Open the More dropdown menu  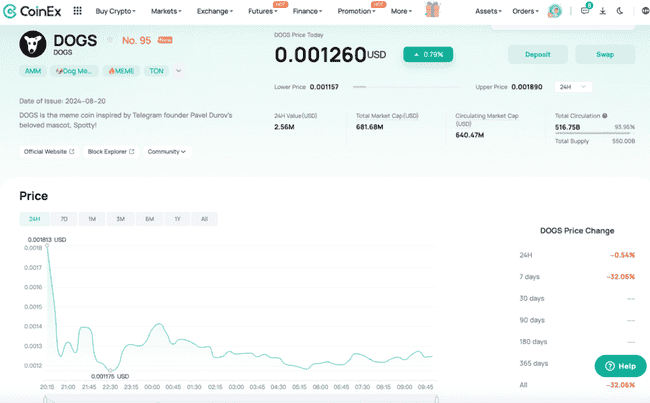pyautogui.click(x=401, y=11)
